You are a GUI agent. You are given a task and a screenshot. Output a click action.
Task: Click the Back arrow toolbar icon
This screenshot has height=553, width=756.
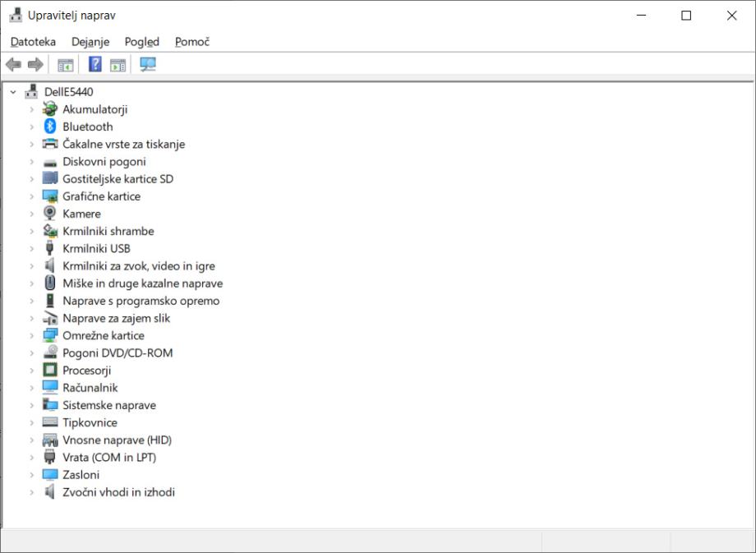[13, 64]
